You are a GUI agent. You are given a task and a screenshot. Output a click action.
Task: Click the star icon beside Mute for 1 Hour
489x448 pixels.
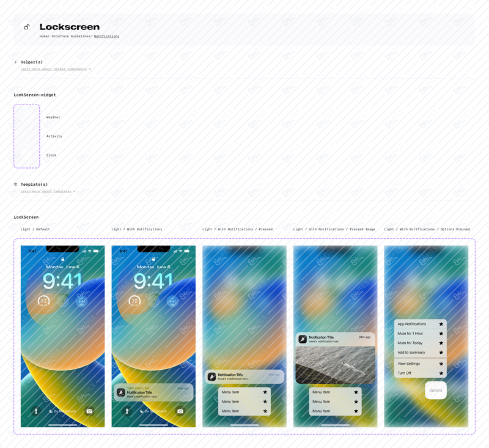[441, 333]
